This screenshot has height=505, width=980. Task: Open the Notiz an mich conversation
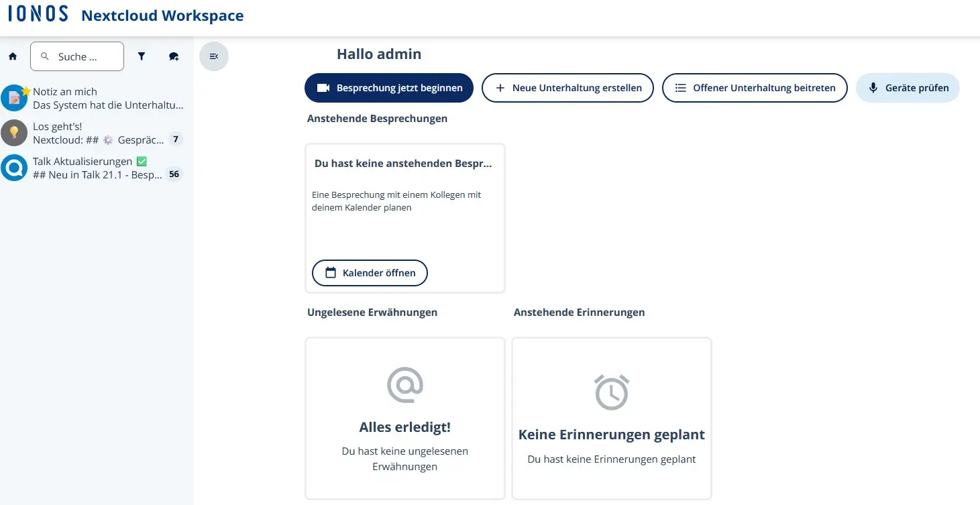[94, 98]
